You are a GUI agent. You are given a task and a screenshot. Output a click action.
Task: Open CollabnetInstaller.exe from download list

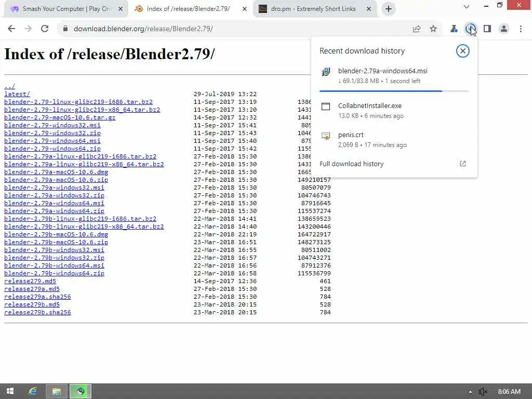(x=394, y=111)
